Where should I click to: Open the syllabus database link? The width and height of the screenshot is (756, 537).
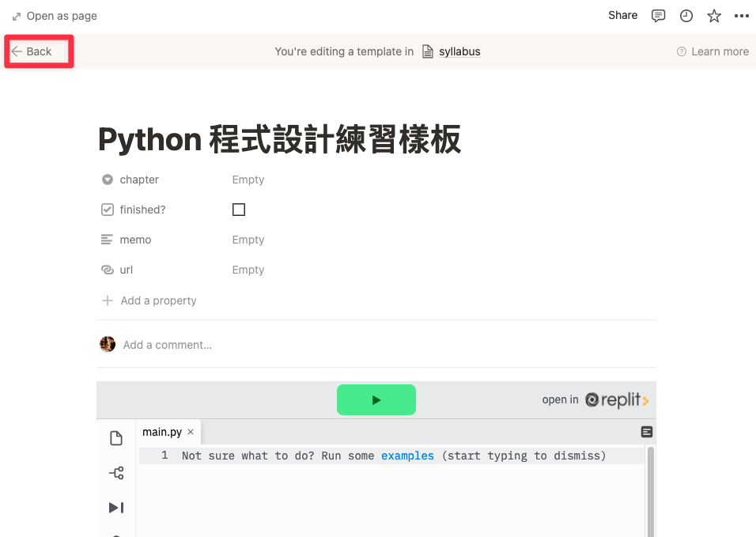pos(459,51)
